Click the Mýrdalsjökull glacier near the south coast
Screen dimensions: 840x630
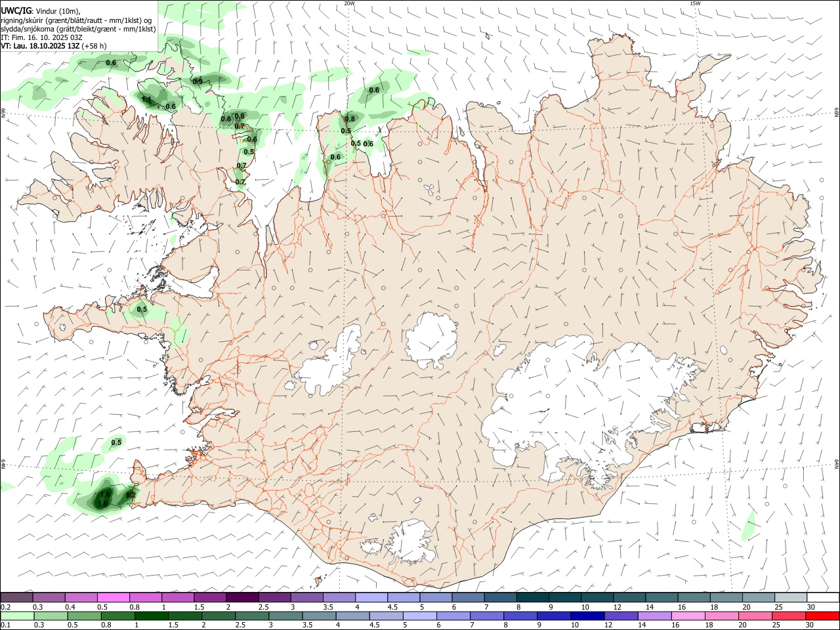[x=411, y=541]
